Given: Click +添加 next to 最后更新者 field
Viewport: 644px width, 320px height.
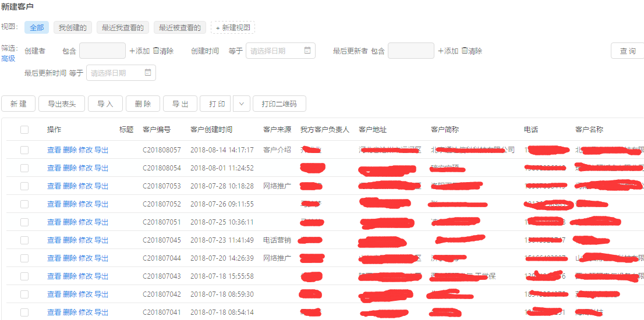Looking at the screenshot, I should 448,51.
